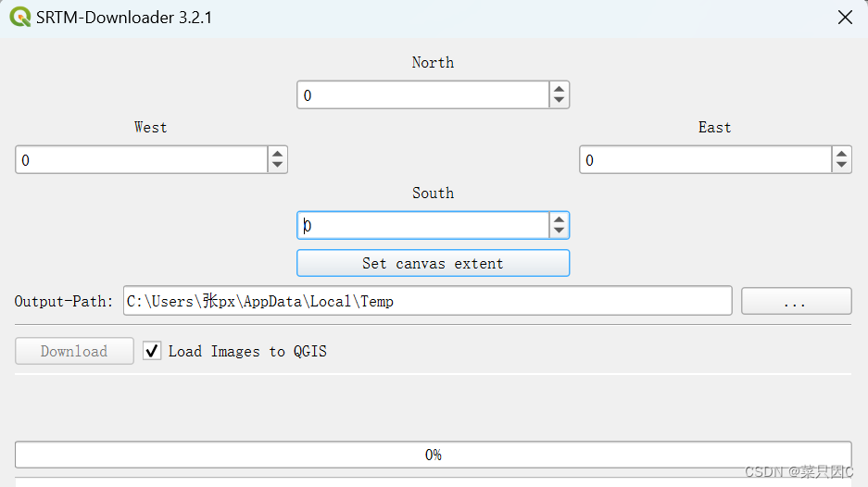This screenshot has width=868, height=487.
Task: Click the SRTM-Downloader 3.2.1 title text
Action: (x=124, y=18)
